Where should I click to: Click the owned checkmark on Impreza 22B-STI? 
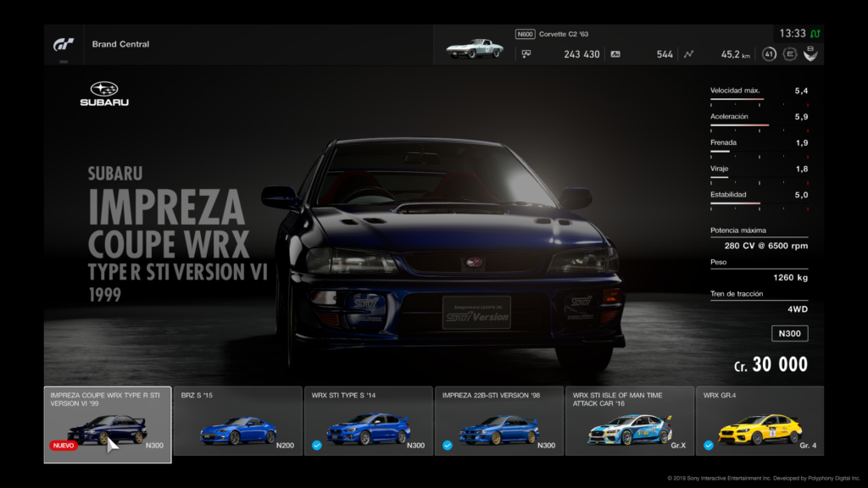click(x=448, y=446)
